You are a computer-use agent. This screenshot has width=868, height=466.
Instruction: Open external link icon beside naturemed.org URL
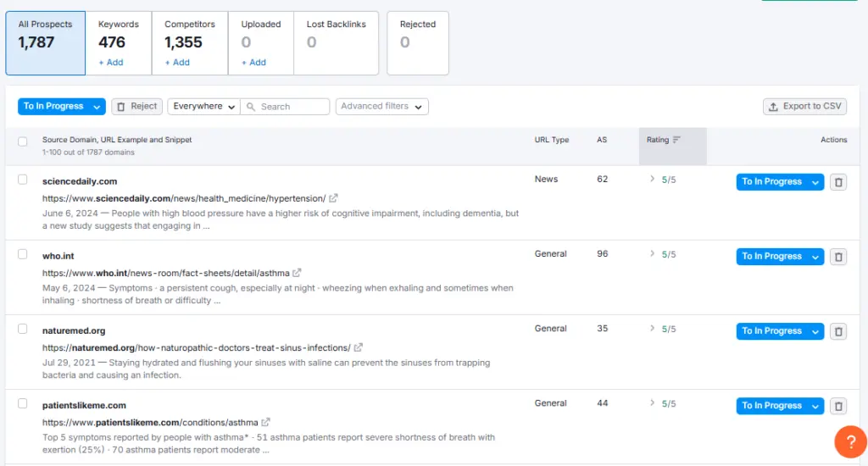[359, 347]
